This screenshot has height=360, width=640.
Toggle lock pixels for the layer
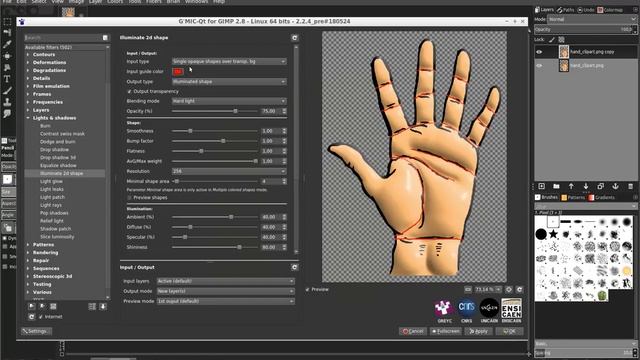click(552, 40)
